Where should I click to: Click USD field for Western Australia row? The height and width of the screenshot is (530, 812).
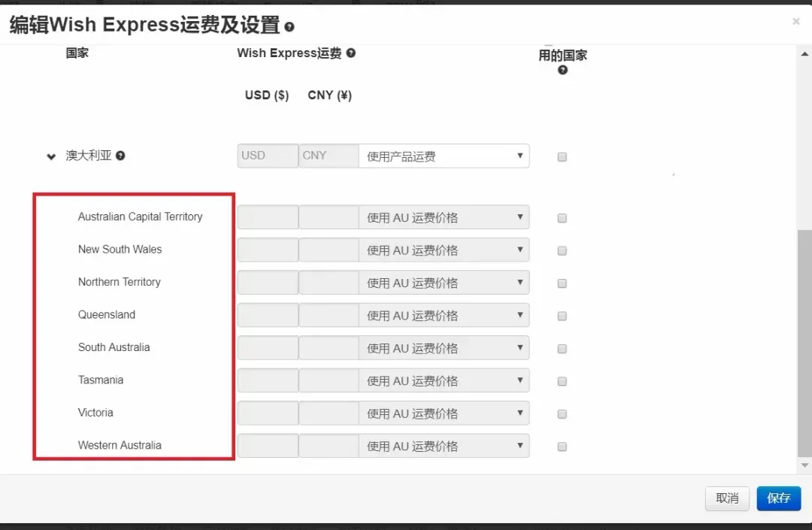pos(268,445)
